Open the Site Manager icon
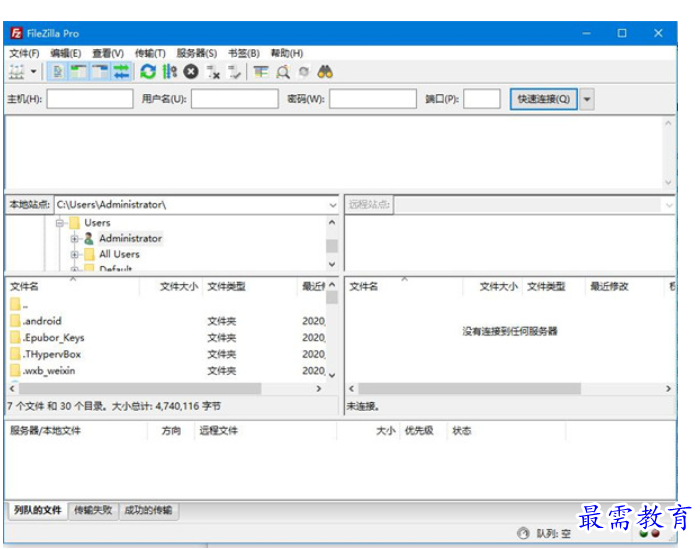This screenshot has width=700, height=549. click(x=17, y=72)
